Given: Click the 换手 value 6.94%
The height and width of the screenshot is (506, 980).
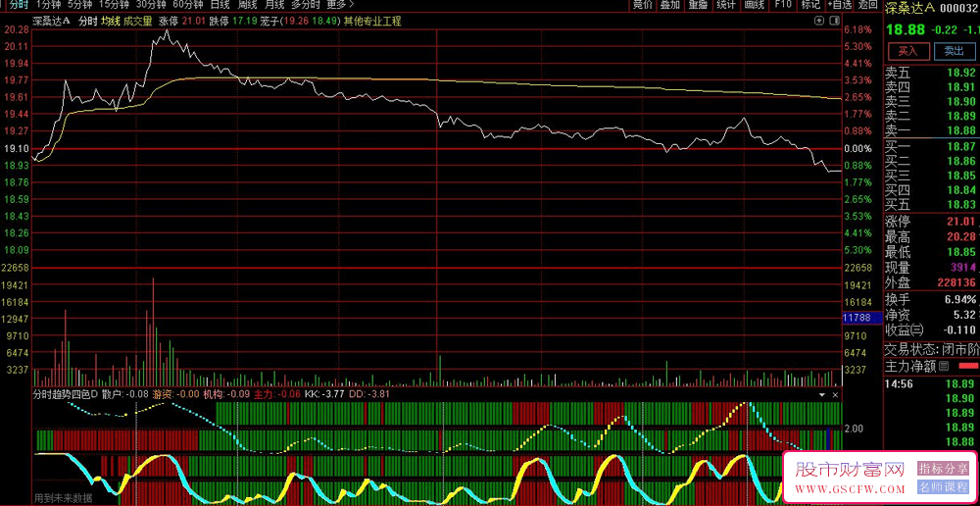Looking at the screenshot, I should tap(960, 298).
